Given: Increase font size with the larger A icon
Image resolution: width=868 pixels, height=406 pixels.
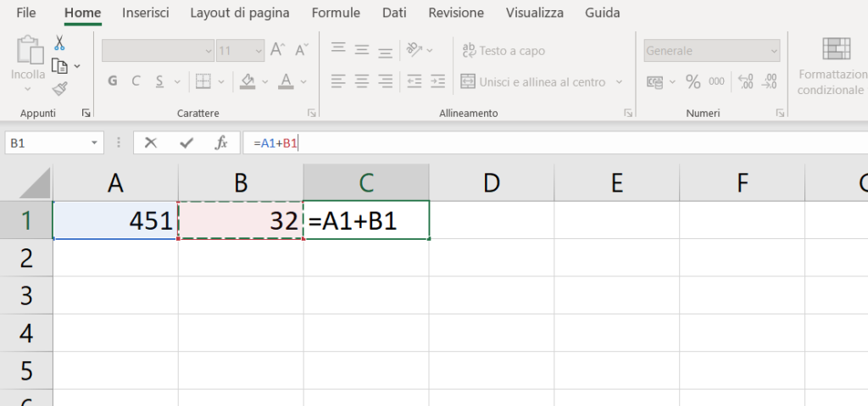Looking at the screenshot, I should (278, 50).
